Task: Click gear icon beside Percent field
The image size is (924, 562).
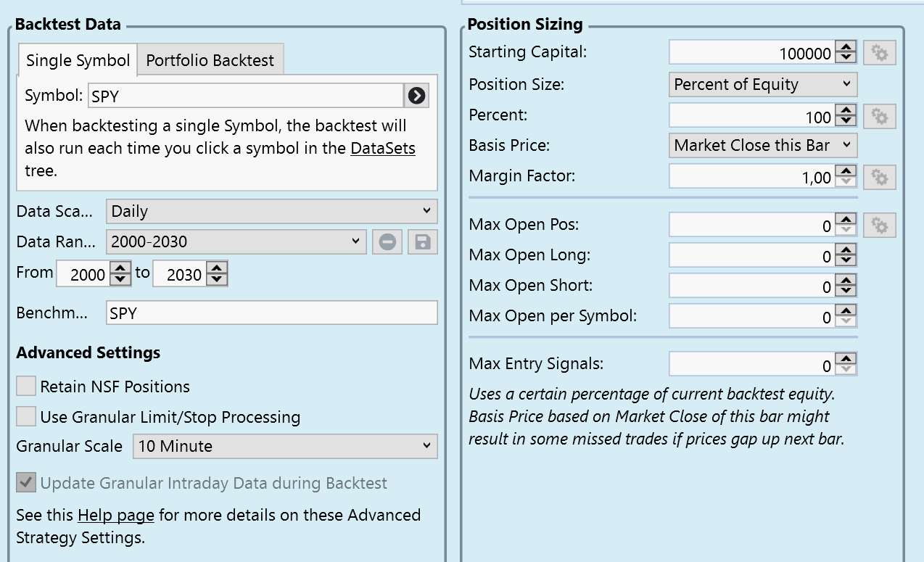Action: click(880, 116)
